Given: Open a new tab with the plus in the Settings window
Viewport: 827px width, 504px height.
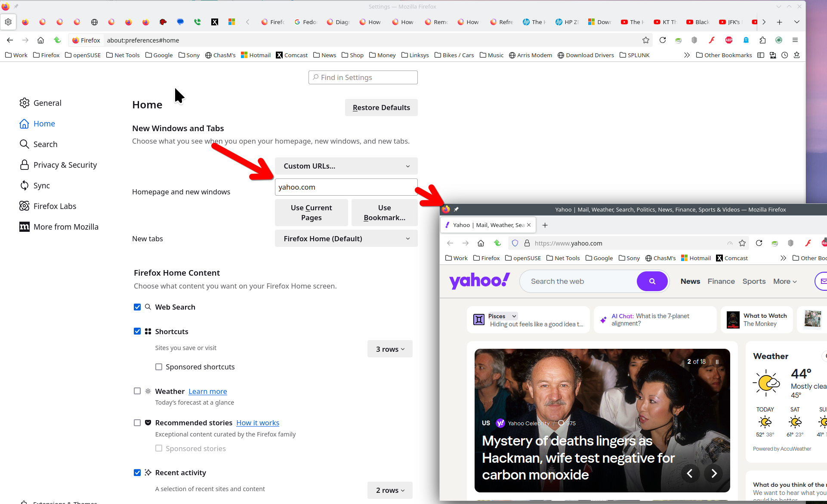Looking at the screenshot, I should coord(779,22).
